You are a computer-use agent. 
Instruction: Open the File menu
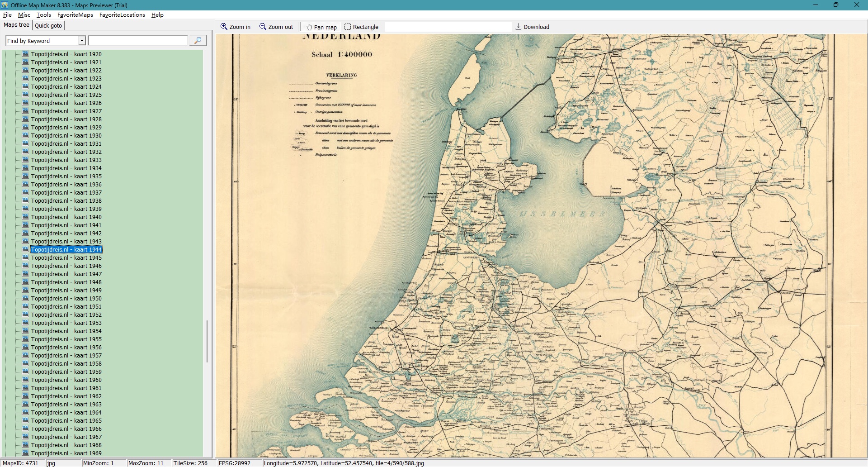click(x=7, y=15)
